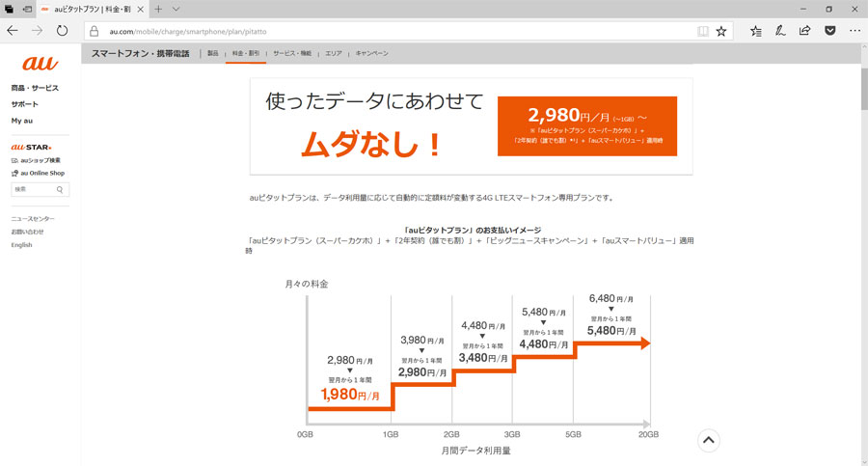Open My au in sidebar
The height and width of the screenshot is (466, 868).
21,121
